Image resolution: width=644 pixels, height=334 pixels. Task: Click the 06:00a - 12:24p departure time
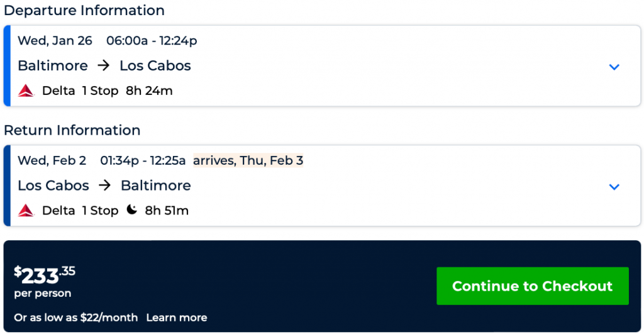[x=152, y=41]
